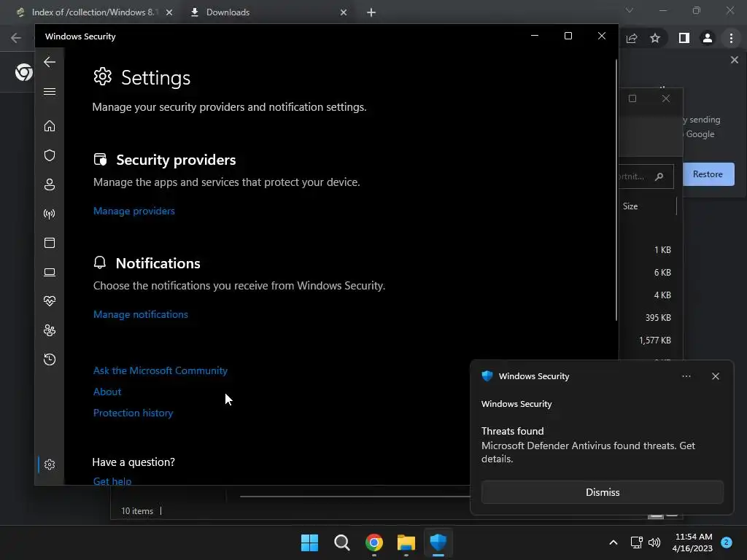
Task: Open Google Chrome from the taskbar
Action: (x=374, y=542)
